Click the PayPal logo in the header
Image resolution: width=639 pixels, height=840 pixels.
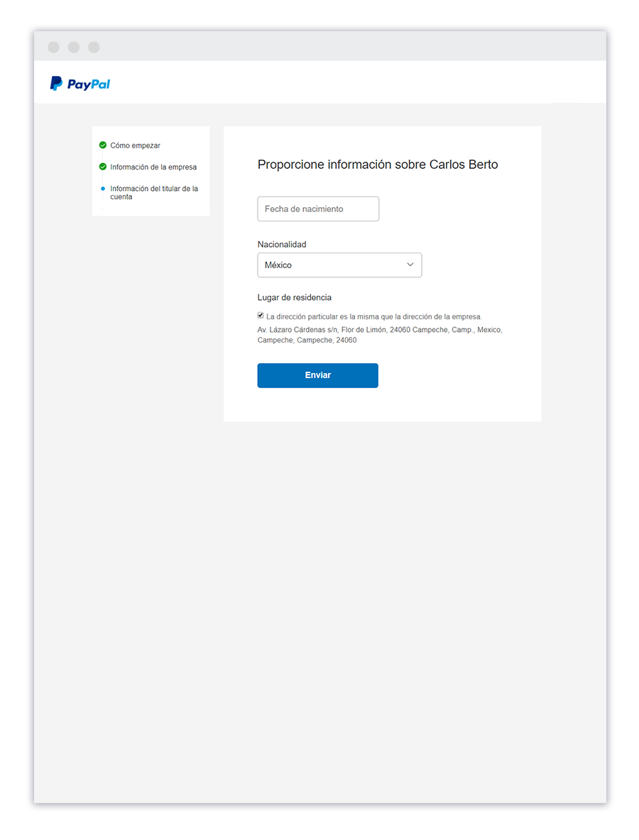pyautogui.click(x=80, y=84)
